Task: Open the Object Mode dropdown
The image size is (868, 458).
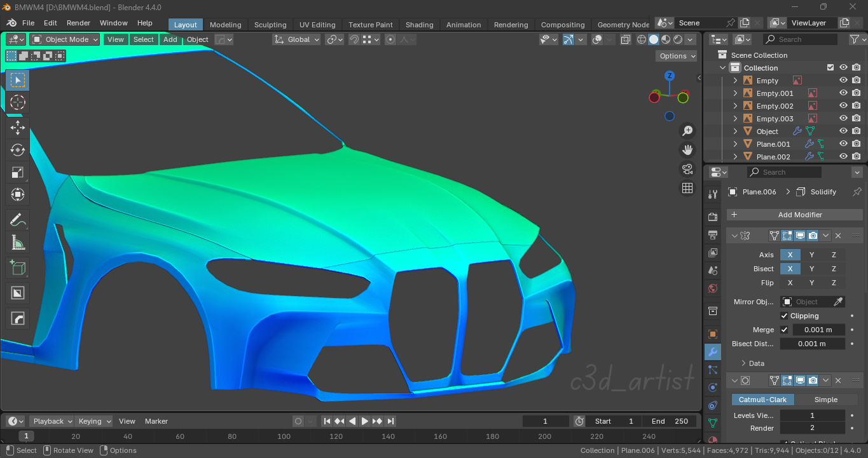Action: [x=65, y=39]
